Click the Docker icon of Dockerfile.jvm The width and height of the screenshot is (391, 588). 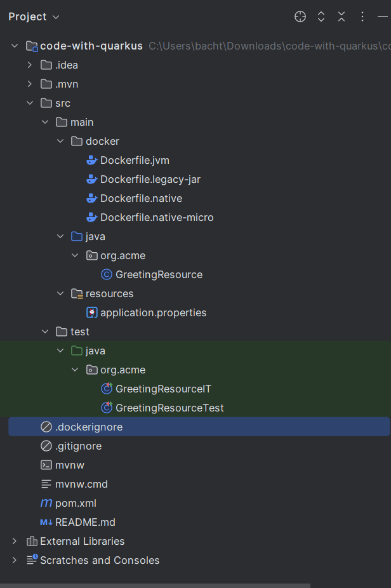pos(92,161)
